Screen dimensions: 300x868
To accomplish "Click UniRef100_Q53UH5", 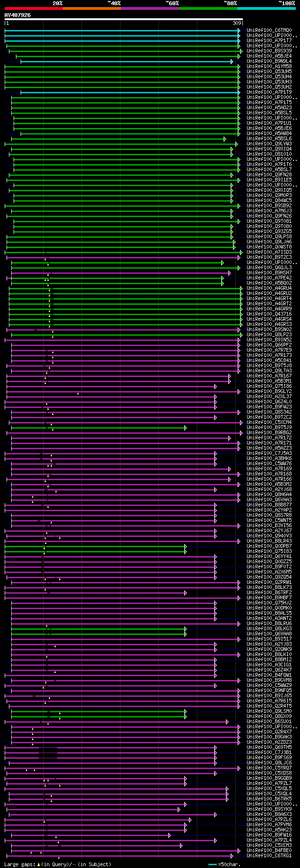I will [269, 72].
